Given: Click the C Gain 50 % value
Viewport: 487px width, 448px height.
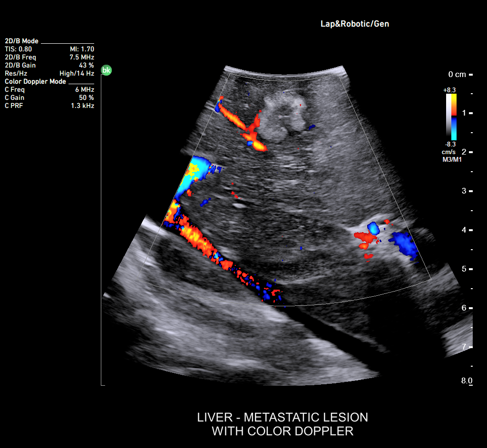Looking at the screenshot, I should [86, 97].
